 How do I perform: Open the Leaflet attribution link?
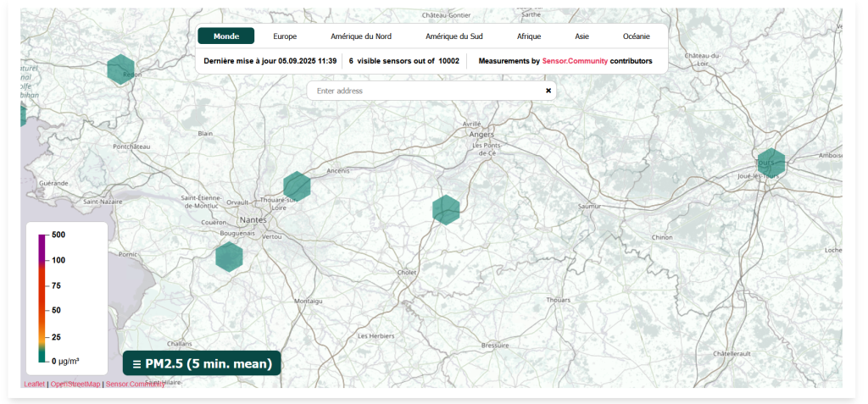pos(34,384)
